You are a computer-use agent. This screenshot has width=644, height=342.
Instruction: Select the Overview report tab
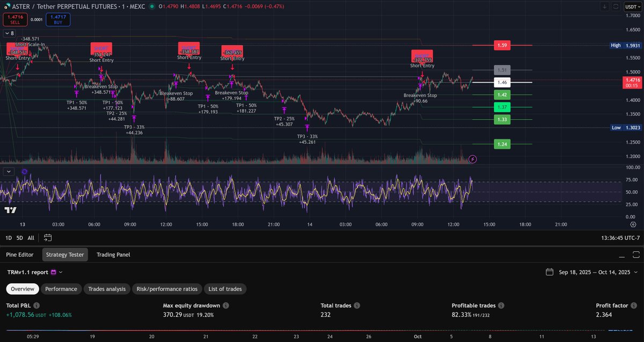pos(23,289)
